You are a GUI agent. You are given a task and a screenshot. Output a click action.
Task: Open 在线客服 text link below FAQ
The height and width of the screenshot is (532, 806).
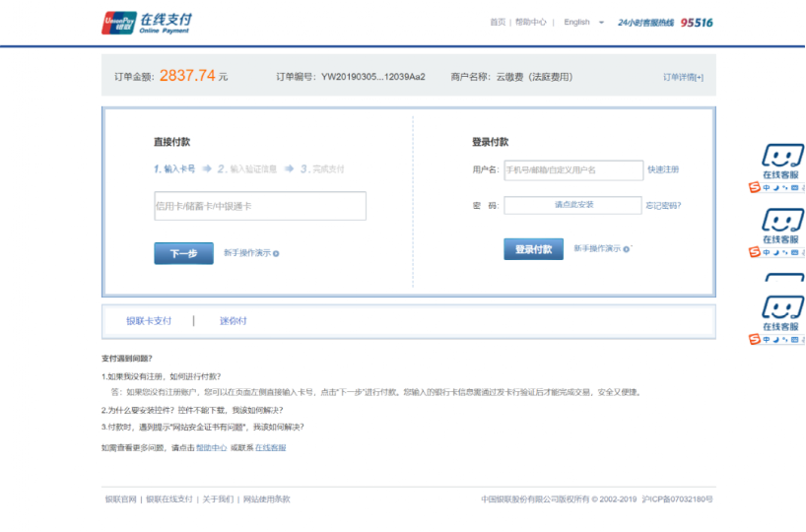coord(270,447)
